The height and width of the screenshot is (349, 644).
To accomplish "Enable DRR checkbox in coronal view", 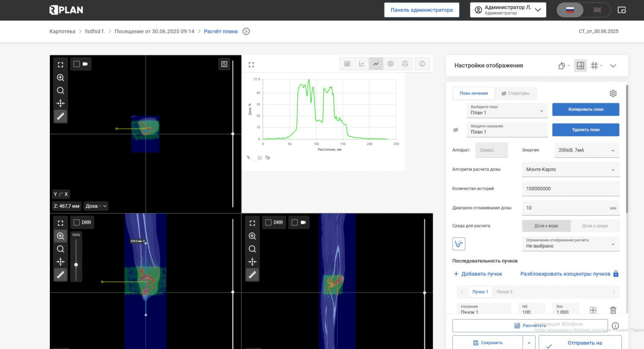I will [x=76, y=222].
